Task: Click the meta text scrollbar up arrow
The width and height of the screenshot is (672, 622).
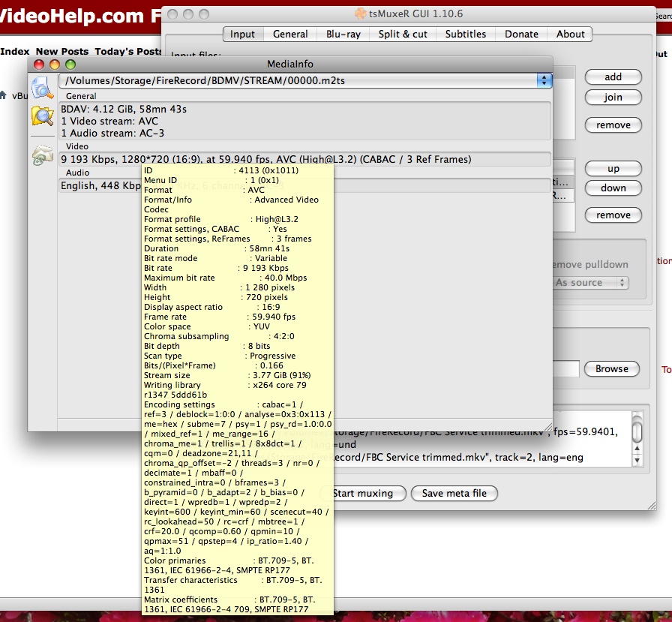Action: [x=637, y=449]
